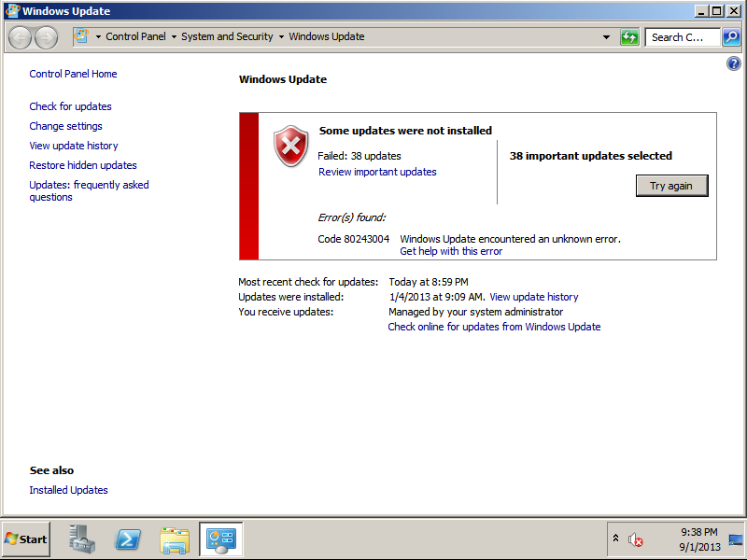Image resolution: width=747 pixels, height=560 pixels.
Task: Click View update history next to install date
Action: pyautogui.click(x=534, y=297)
